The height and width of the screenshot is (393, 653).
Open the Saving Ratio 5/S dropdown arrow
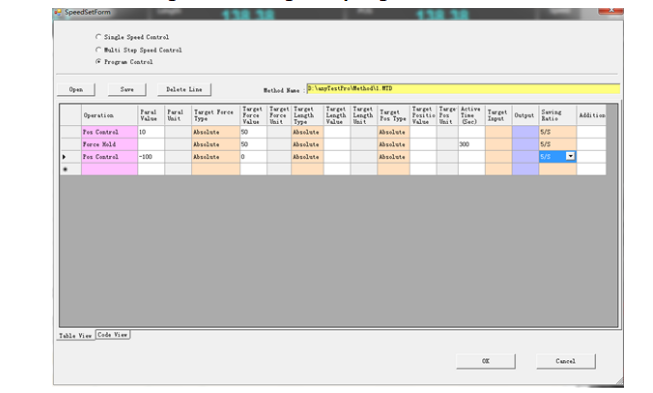570,157
